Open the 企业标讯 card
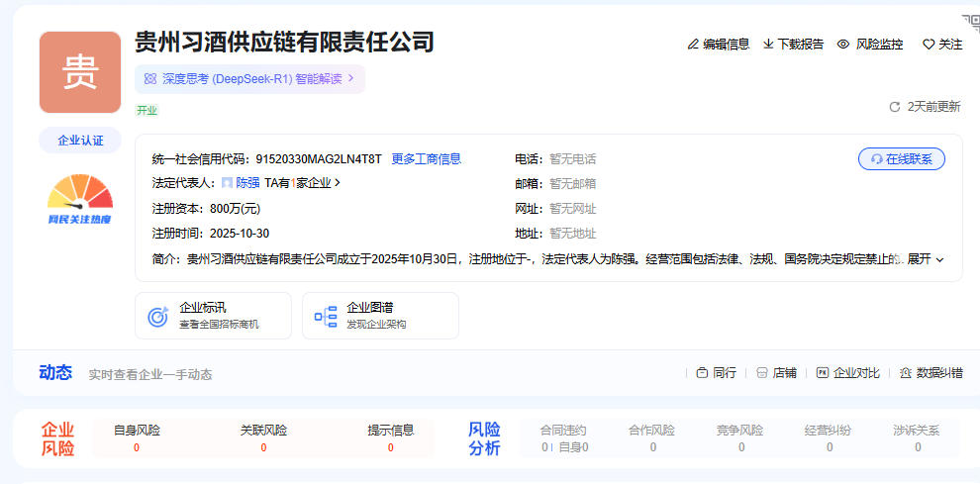The height and width of the screenshot is (484, 980). 213,316
